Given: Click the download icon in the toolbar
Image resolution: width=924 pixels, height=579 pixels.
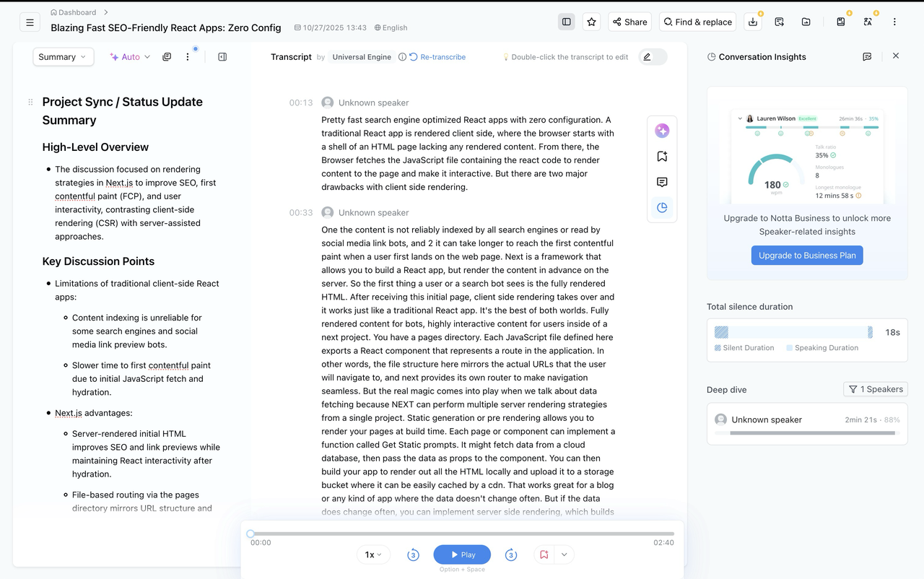Looking at the screenshot, I should point(752,22).
